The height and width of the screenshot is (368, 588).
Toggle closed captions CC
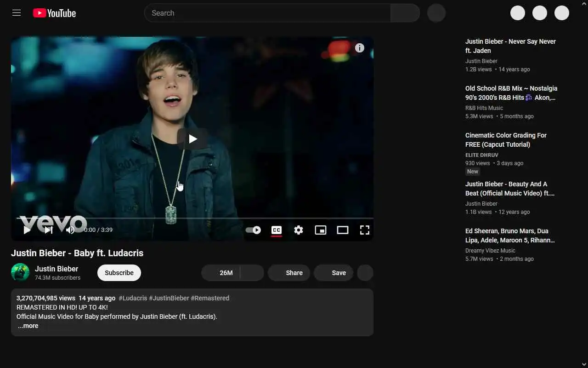pos(277,230)
